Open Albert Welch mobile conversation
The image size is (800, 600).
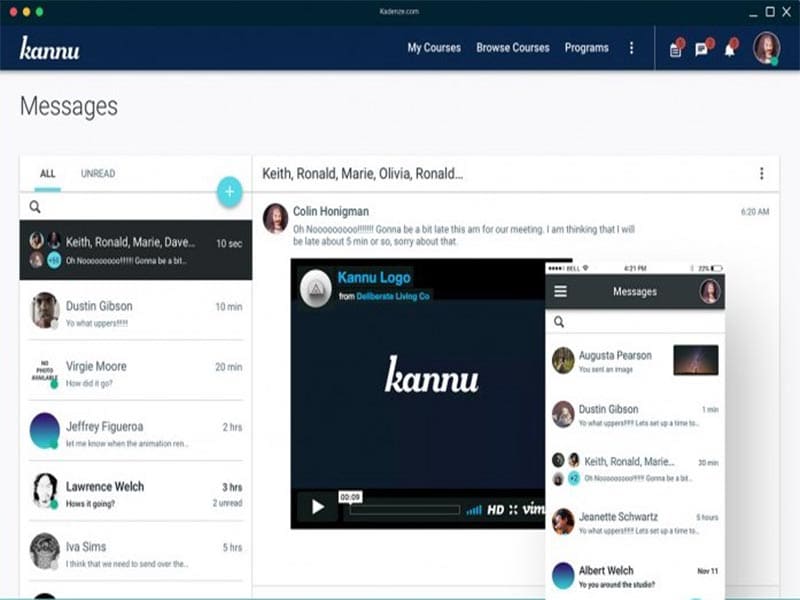pos(635,576)
